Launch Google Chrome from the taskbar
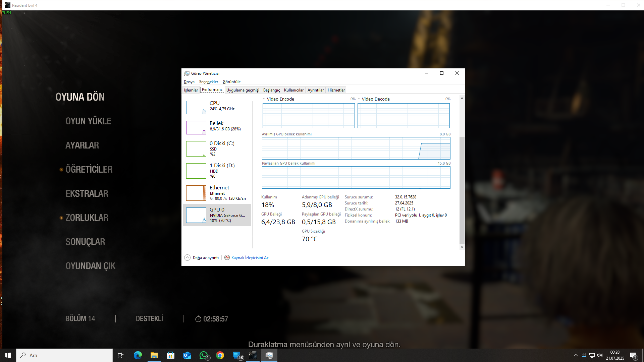 pos(220,355)
